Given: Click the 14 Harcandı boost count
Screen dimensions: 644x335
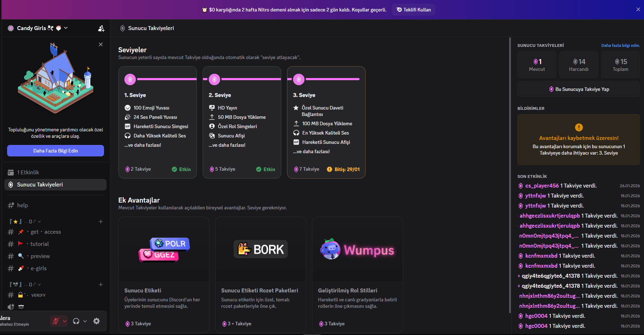Looking at the screenshot, I should 579,65.
